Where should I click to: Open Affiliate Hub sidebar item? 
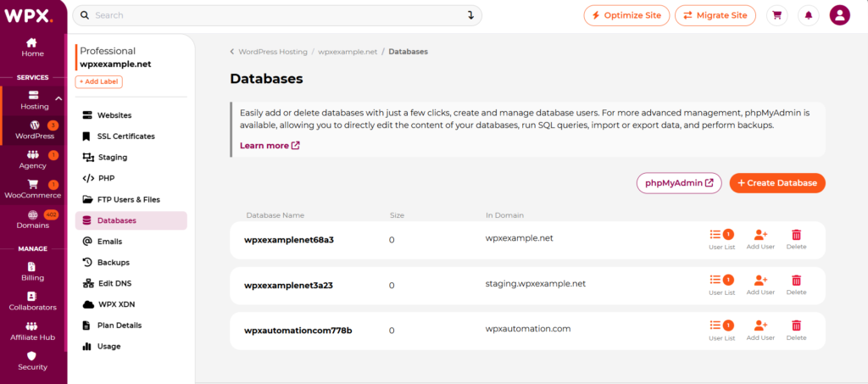point(32,331)
